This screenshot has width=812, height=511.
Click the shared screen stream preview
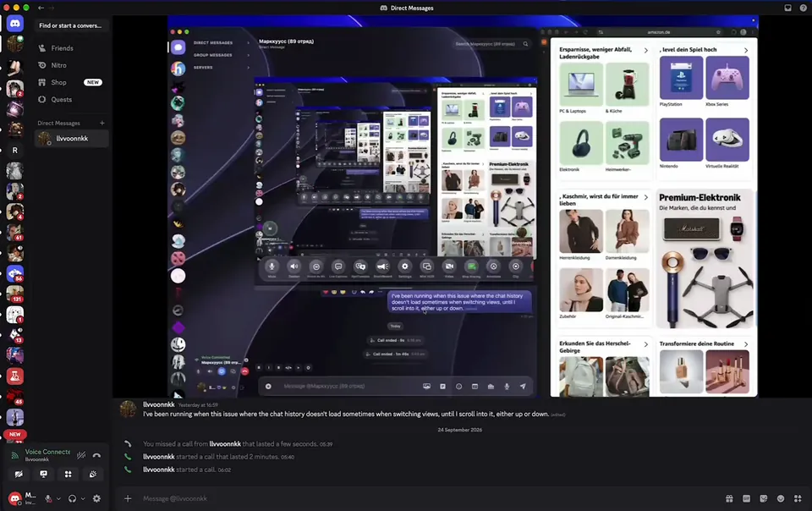[x=463, y=206]
